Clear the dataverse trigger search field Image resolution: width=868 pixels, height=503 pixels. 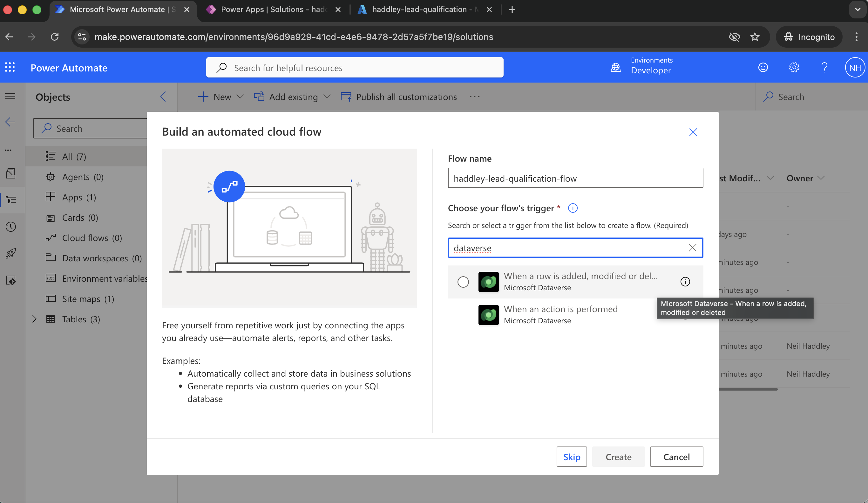point(693,248)
